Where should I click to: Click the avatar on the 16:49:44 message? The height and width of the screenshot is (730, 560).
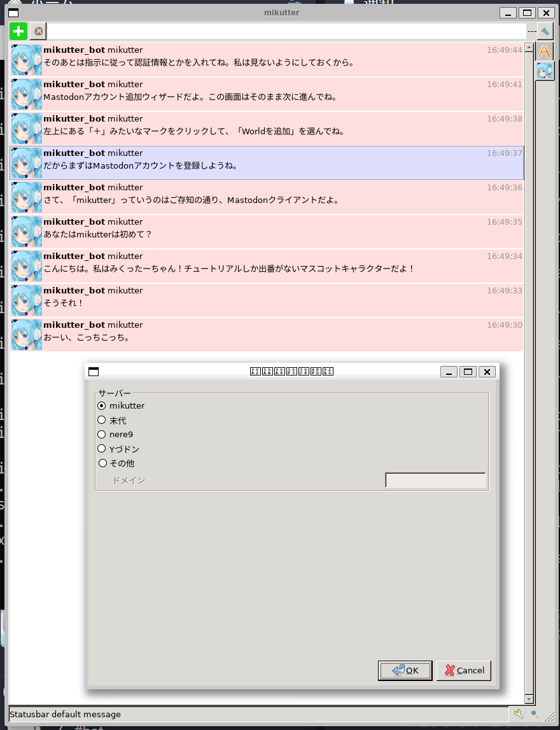[x=26, y=59]
